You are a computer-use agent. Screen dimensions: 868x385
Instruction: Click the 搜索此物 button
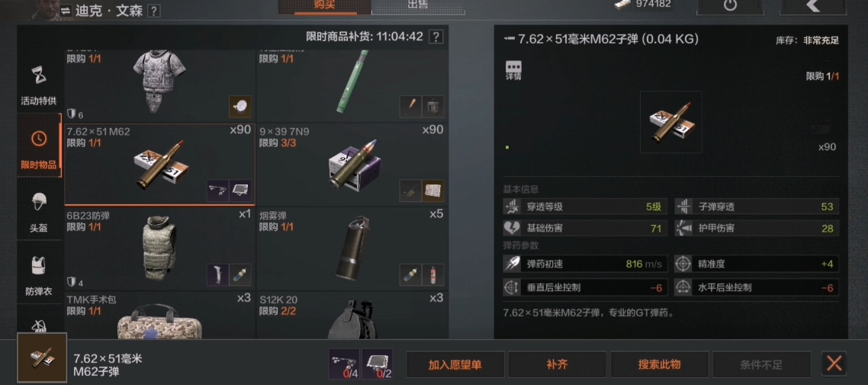(659, 364)
